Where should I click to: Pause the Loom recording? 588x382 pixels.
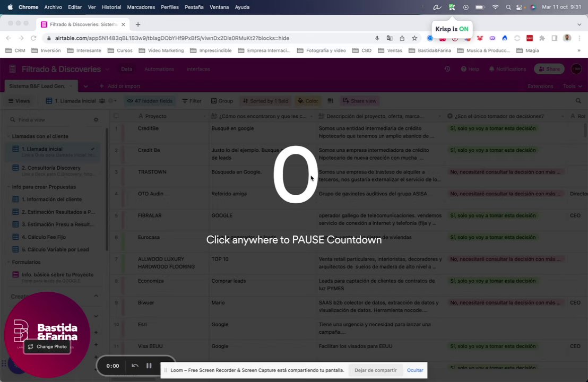click(149, 366)
